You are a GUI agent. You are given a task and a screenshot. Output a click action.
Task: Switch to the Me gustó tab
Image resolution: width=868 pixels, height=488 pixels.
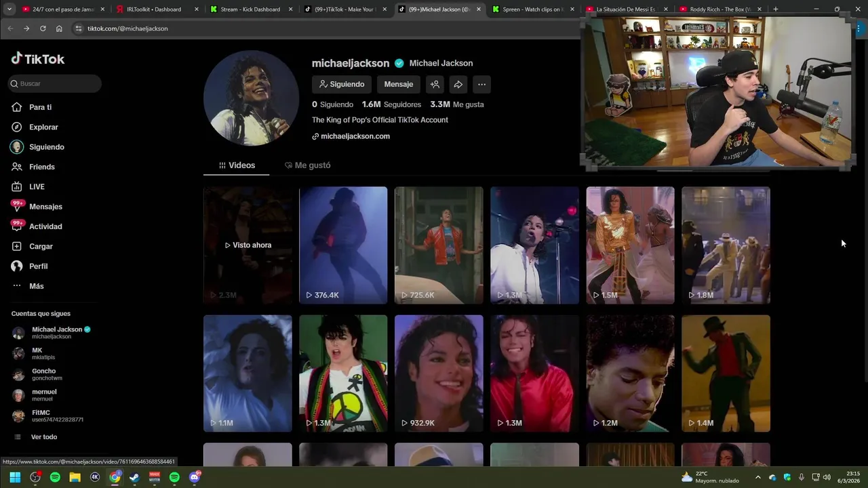[x=308, y=165]
